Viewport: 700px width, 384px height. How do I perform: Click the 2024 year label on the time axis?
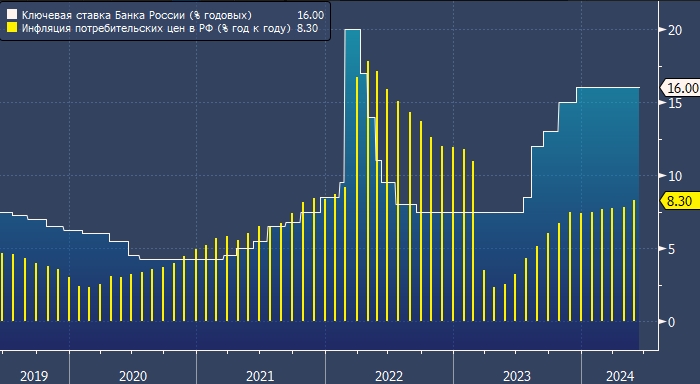[620, 376]
